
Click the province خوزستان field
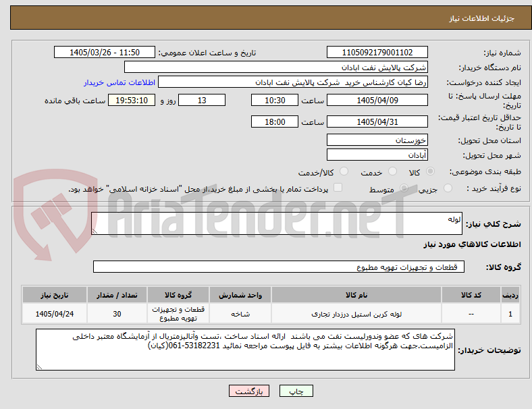(377, 140)
